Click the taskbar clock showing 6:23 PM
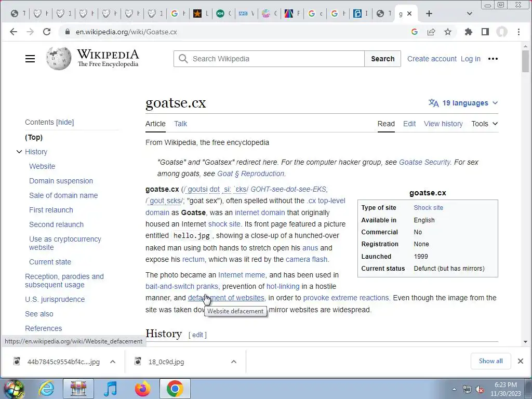 pos(506,389)
